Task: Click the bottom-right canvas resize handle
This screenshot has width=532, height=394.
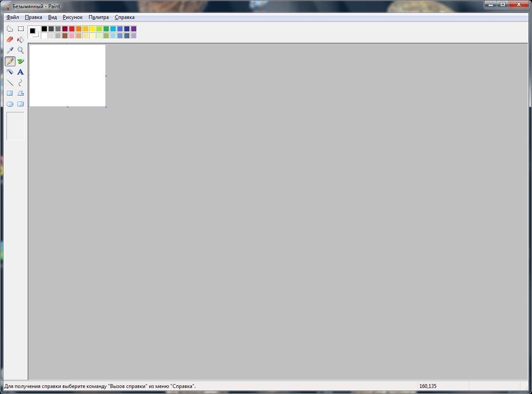Action: (106, 107)
